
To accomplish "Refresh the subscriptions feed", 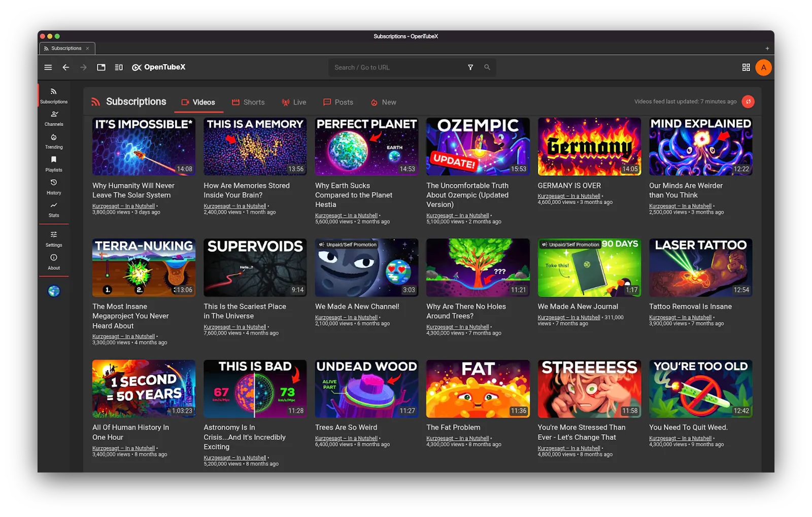I will [x=748, y=102].
